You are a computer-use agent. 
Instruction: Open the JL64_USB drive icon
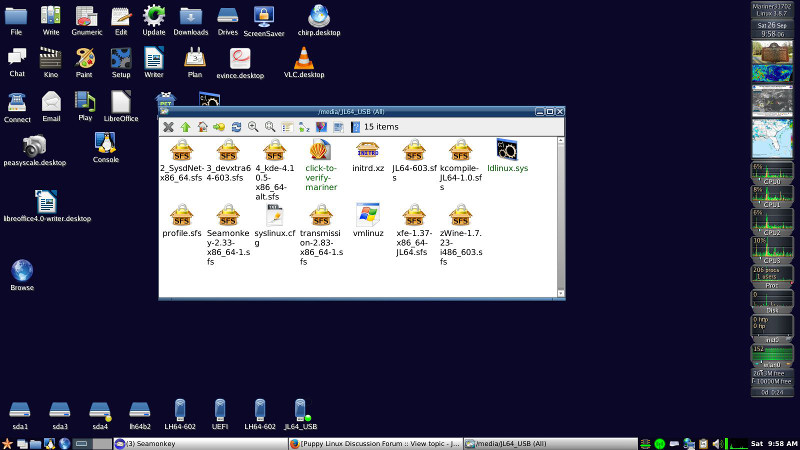301,415
